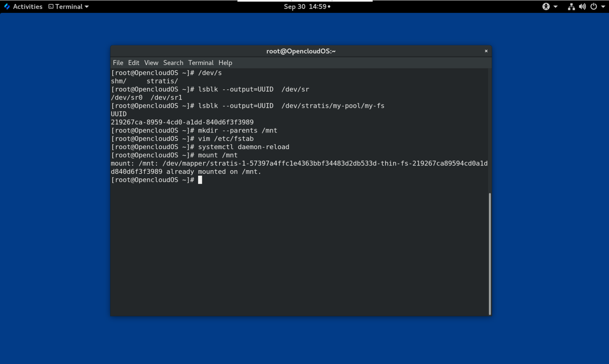Image resolution: width=609 pixels, height=364 pixels.
Task: Open the File menu
Action: point(118,63)
